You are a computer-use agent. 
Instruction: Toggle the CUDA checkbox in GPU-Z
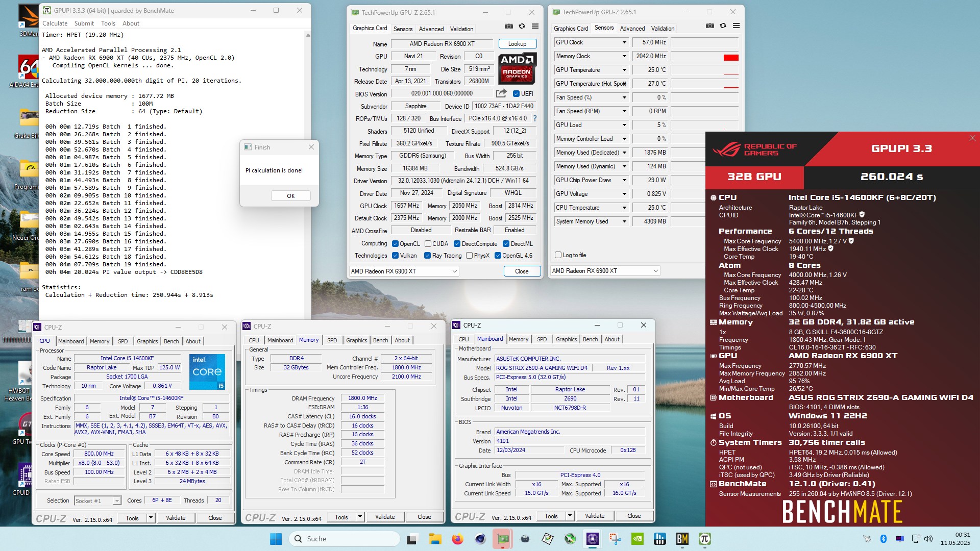[x=428, y=244]
